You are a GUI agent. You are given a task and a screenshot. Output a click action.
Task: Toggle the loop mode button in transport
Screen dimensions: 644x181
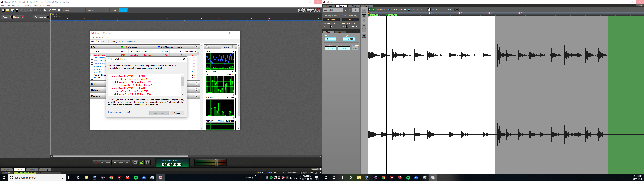click(x=135, y=163)
